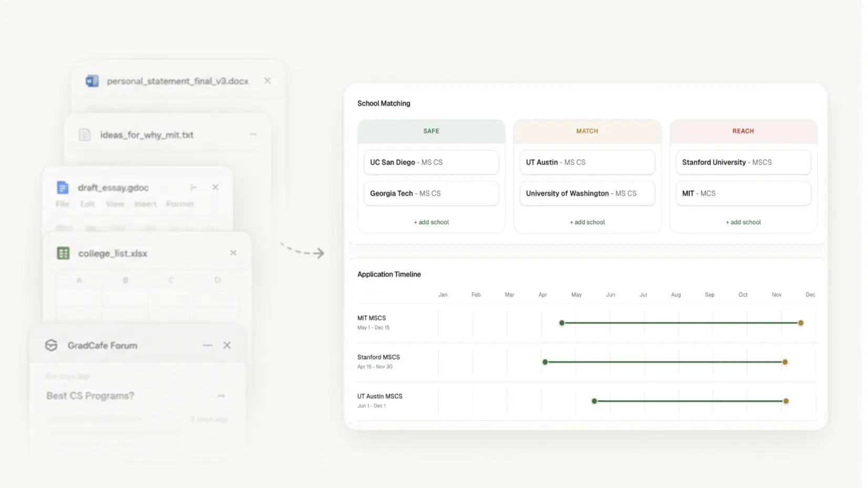The image size is (868, 488).
Task: Click the Dec month label on timeline
Action: [x=810, y=294]
